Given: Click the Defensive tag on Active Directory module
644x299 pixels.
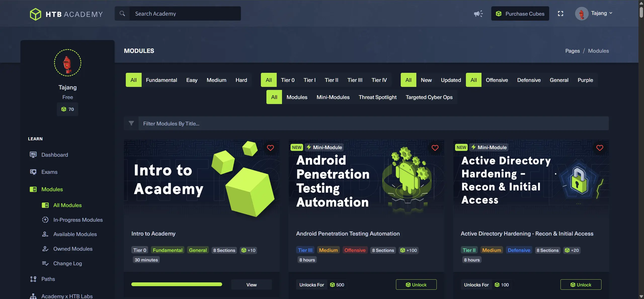Looking at the screenshot, I should click(x=519, y=250).
